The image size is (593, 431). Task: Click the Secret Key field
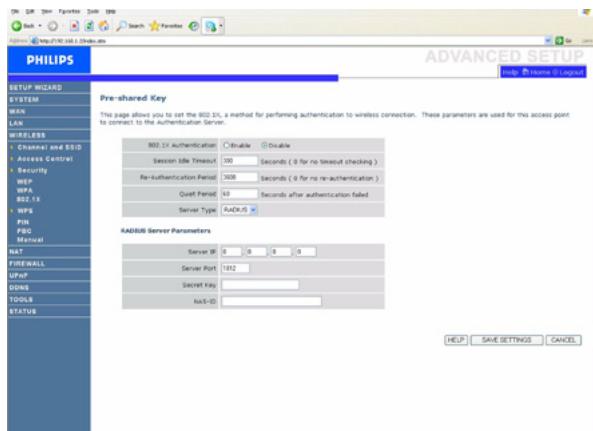pyautogui.click(x=260, y=285)
